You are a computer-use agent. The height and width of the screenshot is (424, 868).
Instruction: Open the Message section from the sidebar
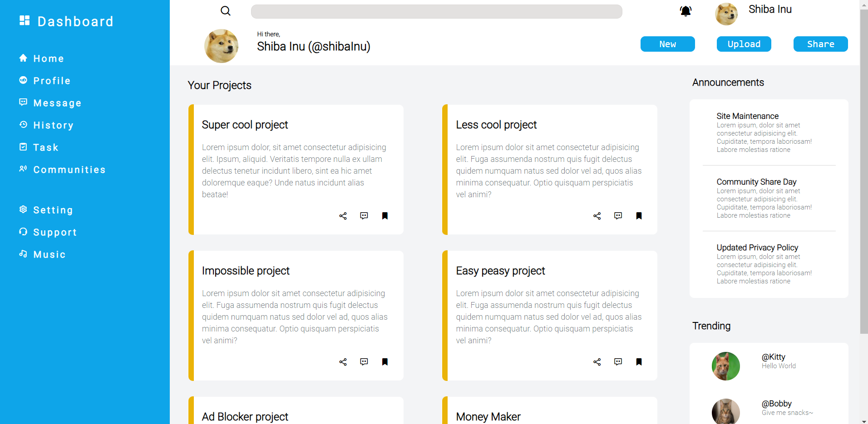click(57, 103)
